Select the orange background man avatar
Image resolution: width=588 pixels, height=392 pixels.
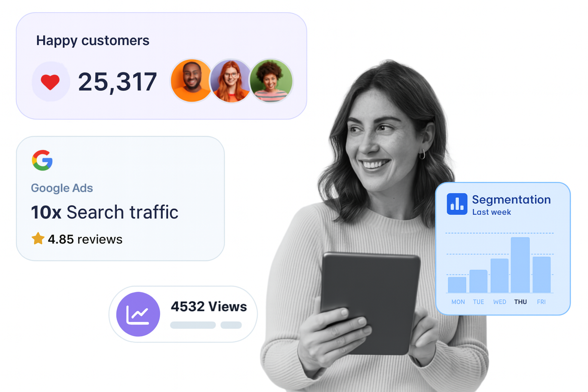[x=191, y=81]
